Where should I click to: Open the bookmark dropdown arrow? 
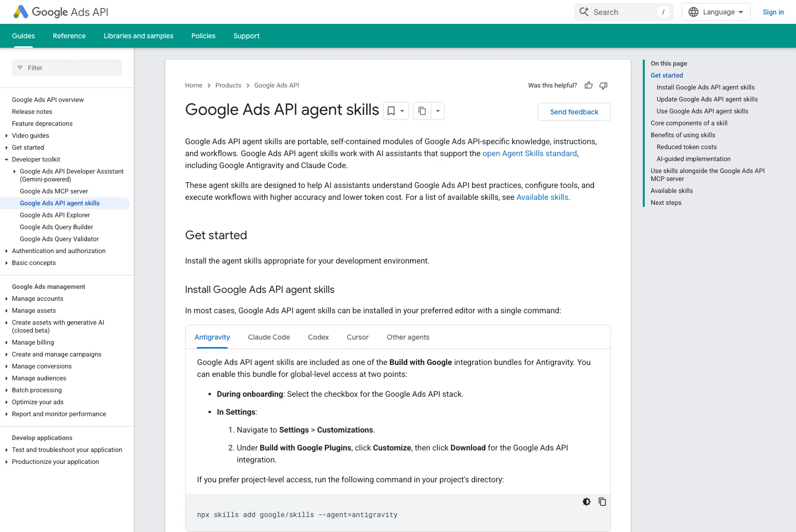pos(402,111)
